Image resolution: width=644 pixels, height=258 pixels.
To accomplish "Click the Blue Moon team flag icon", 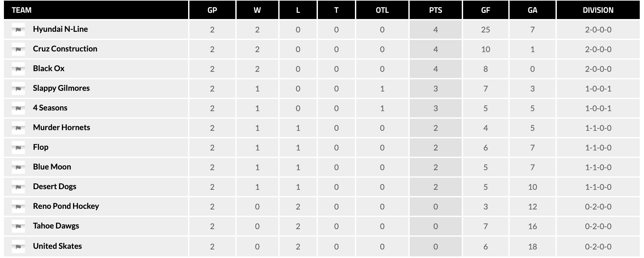I will pyautogui.click(x=18, y=167).
